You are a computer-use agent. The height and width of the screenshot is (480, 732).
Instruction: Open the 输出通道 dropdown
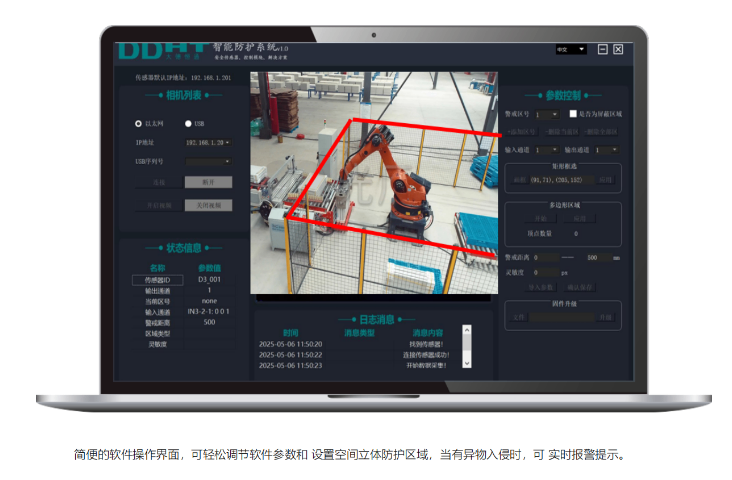pos(606,149)
